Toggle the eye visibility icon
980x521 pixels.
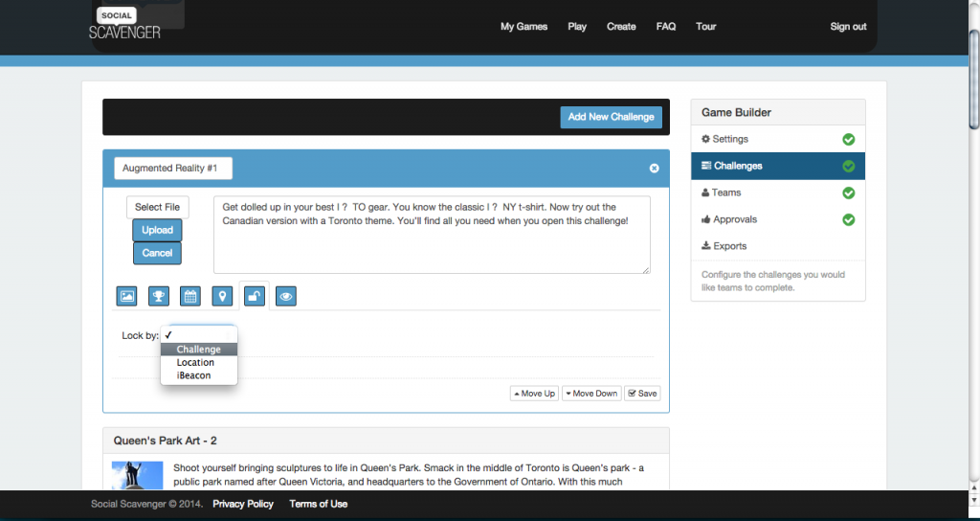click(286, 296)
